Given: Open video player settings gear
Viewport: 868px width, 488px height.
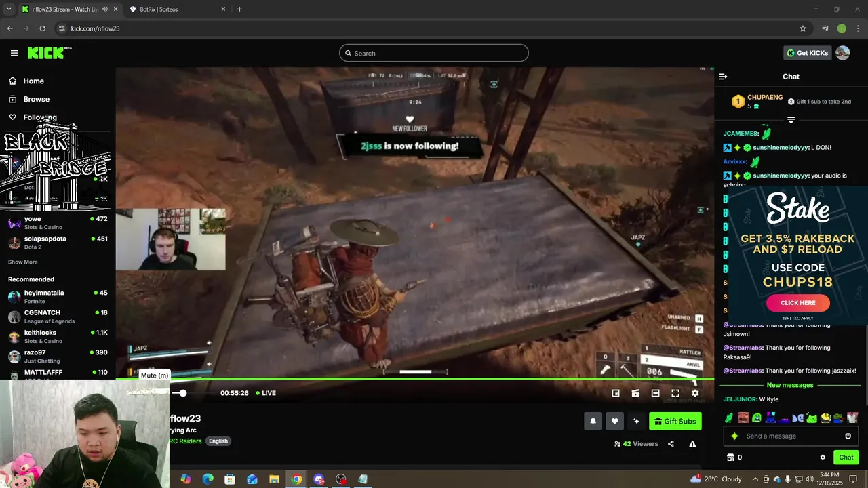Looking at the screenshot, I should click(x=695, y=393).
